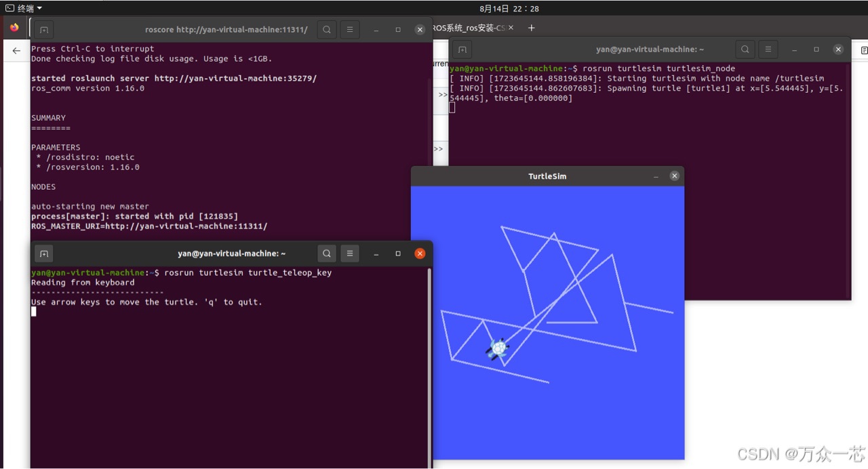Image resolution: width=868 pixels, height=469 pixels.
Task: Open hamburger menu in turtlesim_node terminal
Action: click(768, 49)
